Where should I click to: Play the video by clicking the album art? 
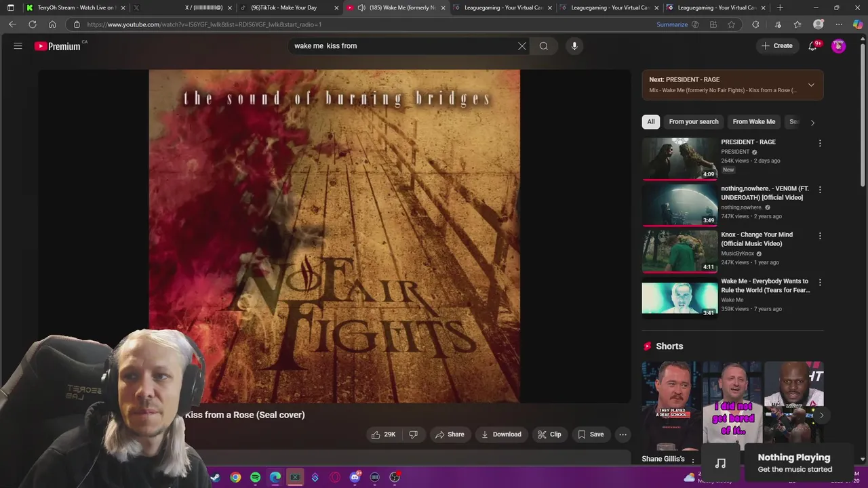(334, 236)
